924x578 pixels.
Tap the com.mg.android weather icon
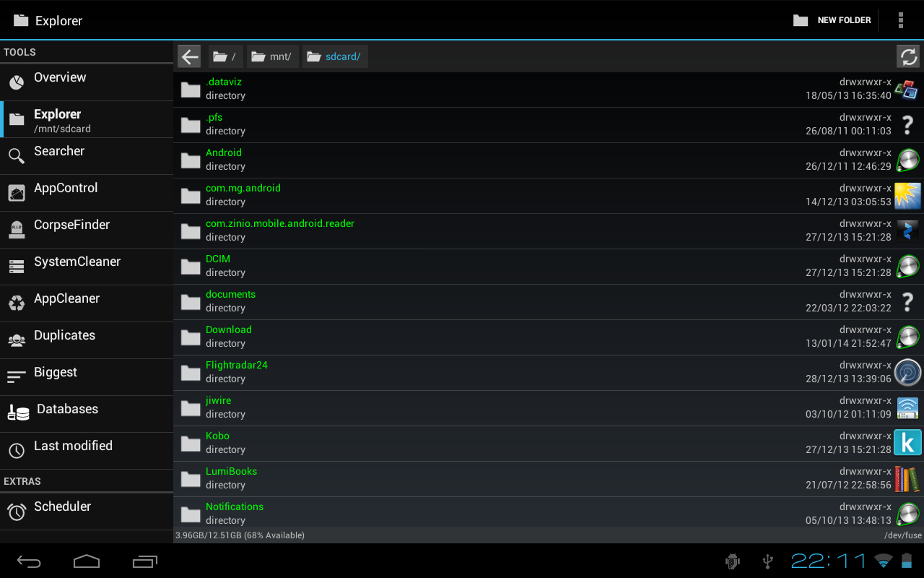pyautogui.click(x=907, y=195)
